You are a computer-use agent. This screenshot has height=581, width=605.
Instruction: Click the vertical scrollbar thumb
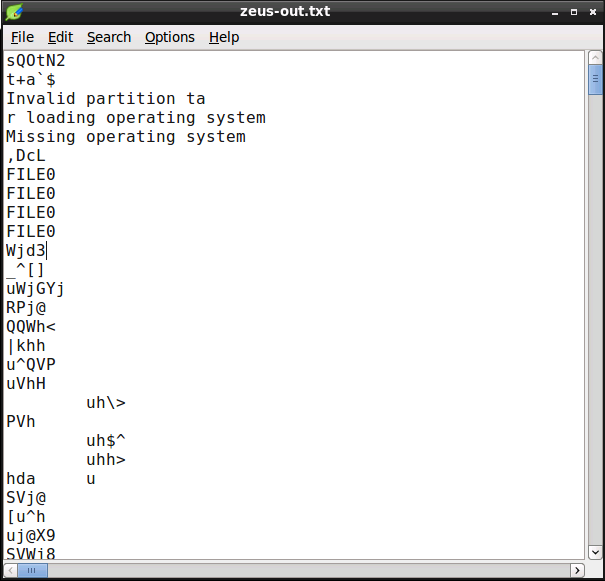[x=595, y=79]
